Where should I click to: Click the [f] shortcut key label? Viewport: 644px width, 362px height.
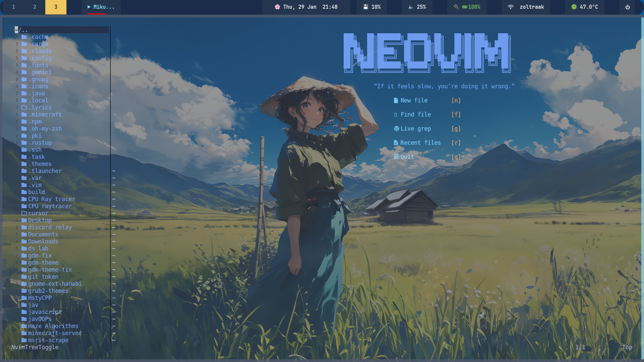click(x=456, y=115)
